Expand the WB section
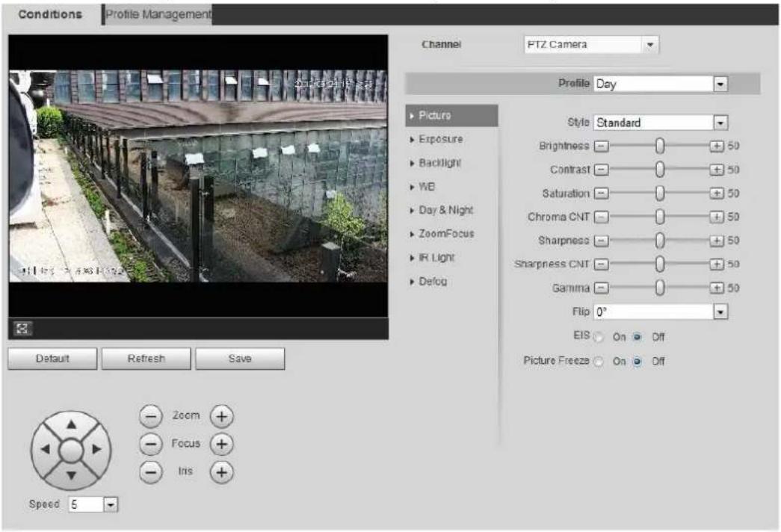Screen dimensions: 781x532 (427, 187)
